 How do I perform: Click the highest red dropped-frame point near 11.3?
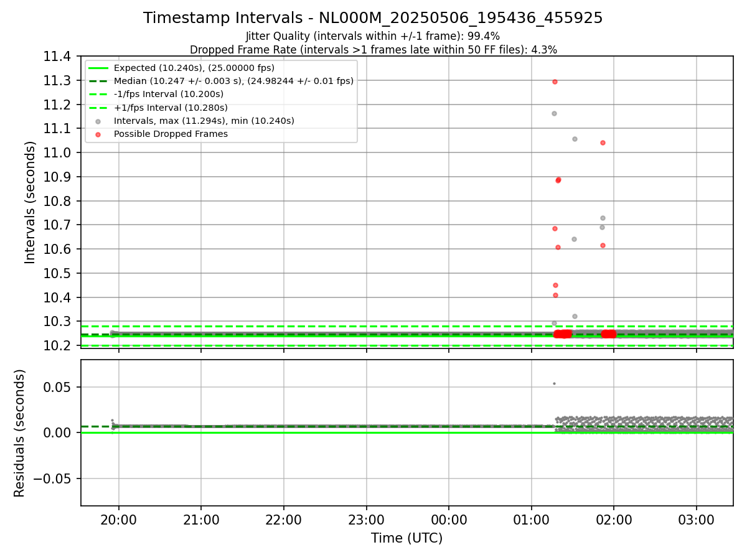tap(555, 82)
